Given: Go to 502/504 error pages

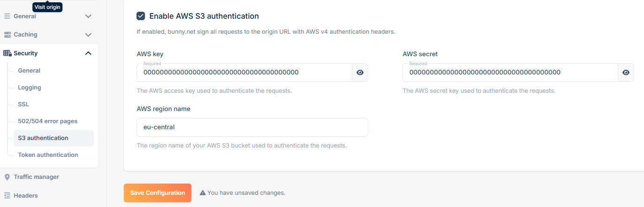Looking at the screenshot, I should (x=48, y=121).
